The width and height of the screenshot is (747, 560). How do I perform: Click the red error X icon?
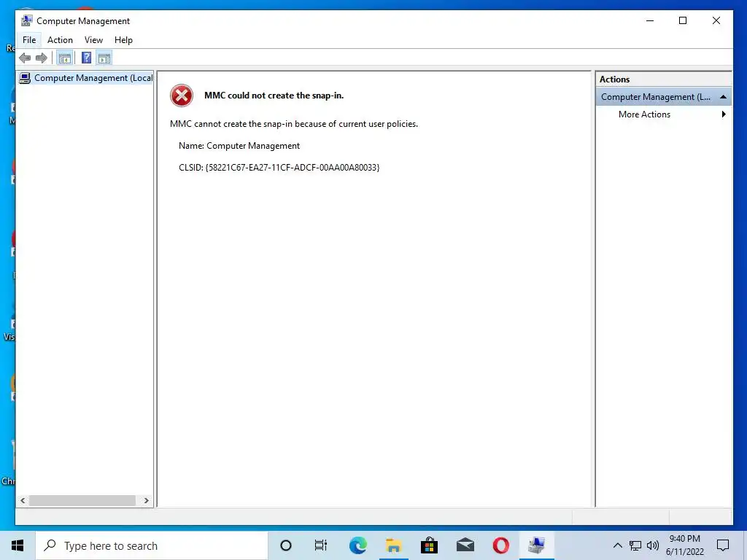pyautogui.click(x=182, y=96)
